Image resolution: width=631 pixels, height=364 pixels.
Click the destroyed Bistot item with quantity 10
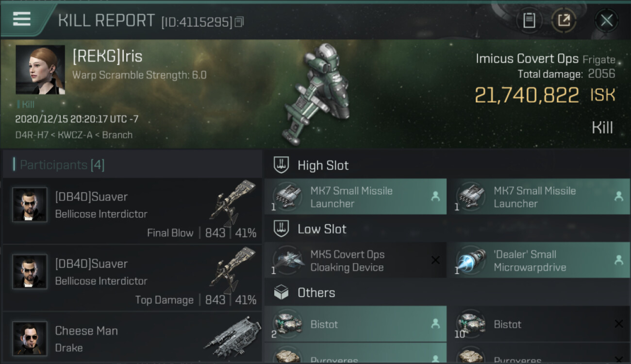click(x=539, y=324)
